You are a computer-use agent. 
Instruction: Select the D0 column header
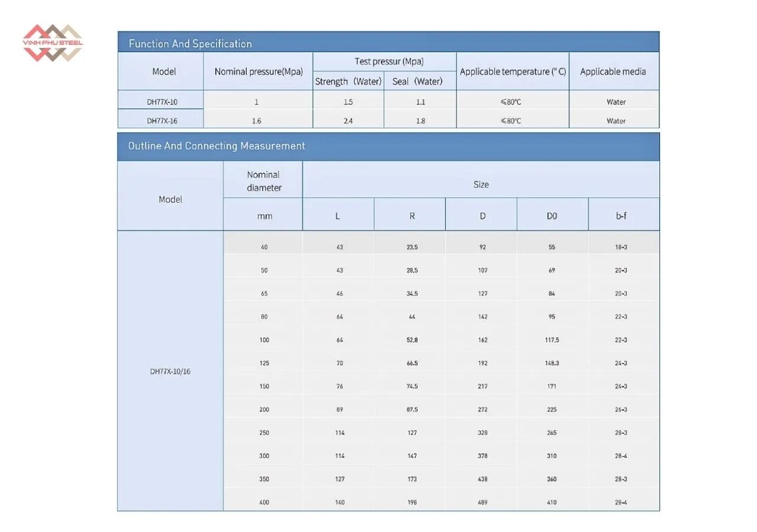[x=551, y=216]
